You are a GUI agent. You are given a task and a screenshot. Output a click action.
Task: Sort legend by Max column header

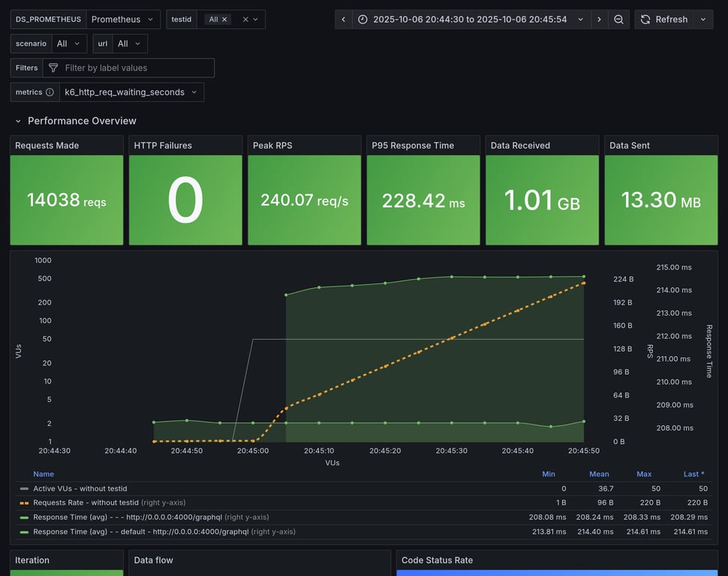coord(643,474)
